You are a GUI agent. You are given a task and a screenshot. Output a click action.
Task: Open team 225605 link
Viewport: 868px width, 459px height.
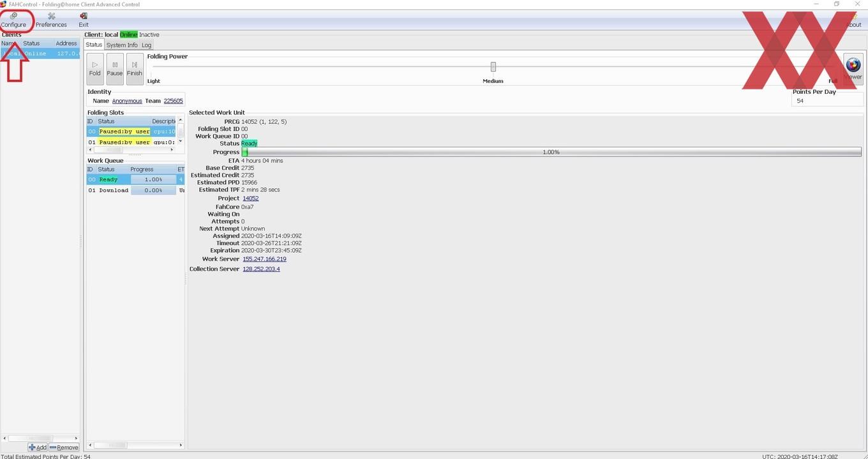pyautogui.click(x=174, y=101)
